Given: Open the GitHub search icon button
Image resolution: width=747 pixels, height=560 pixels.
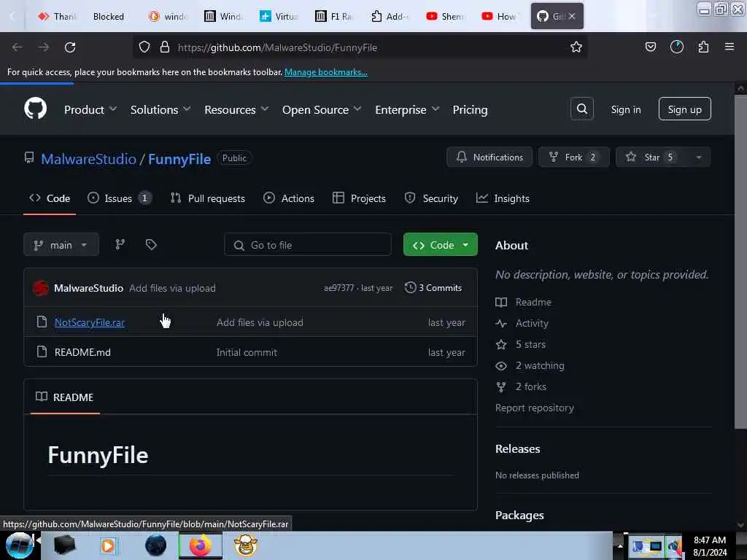Looking at the screenshot, I should pyautogui.click(x=581, y=109).
